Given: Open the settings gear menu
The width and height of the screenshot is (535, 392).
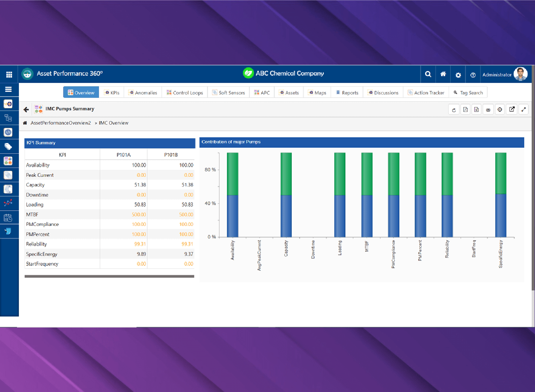Looking at the screenshot, I should point(458,75).
